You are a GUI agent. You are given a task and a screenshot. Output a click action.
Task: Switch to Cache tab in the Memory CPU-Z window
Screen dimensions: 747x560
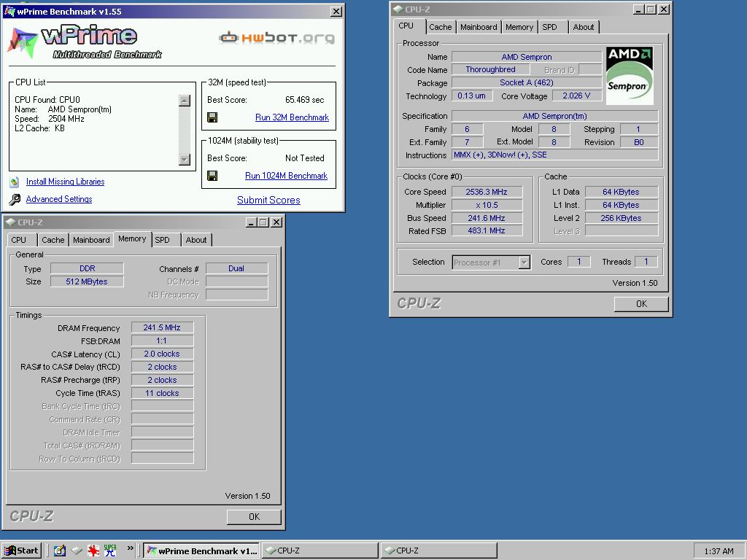pos(53,240)
